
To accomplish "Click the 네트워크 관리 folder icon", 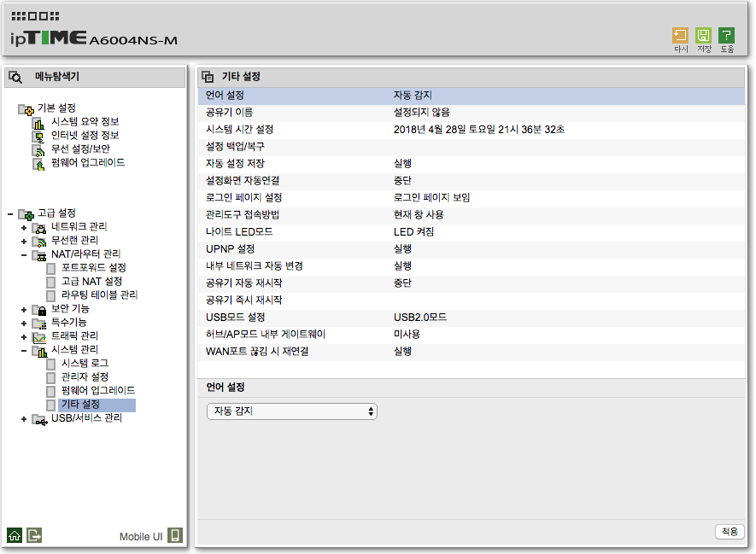I will 38,228.
